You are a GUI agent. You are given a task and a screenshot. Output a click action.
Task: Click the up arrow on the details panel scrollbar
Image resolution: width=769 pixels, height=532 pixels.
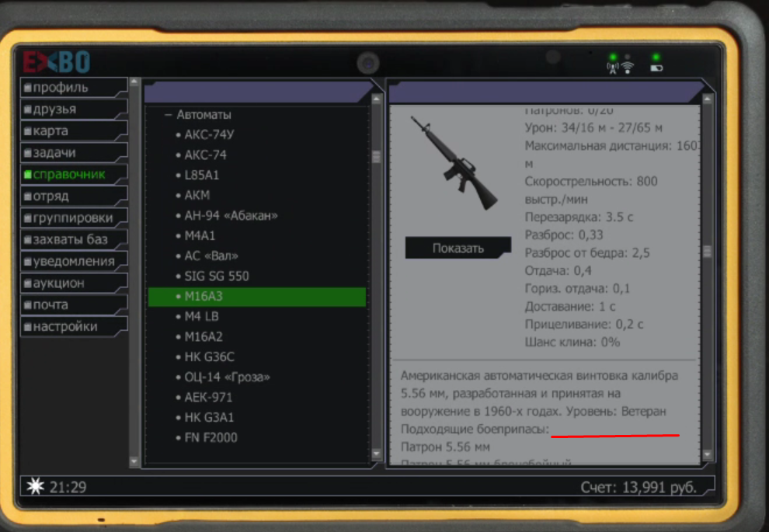coord(707,99)
